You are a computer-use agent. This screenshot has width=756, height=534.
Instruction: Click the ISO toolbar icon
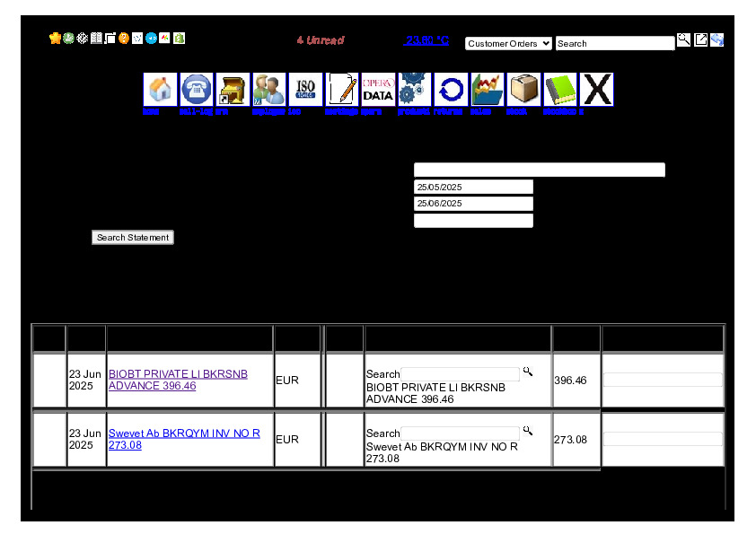(305, 90)
